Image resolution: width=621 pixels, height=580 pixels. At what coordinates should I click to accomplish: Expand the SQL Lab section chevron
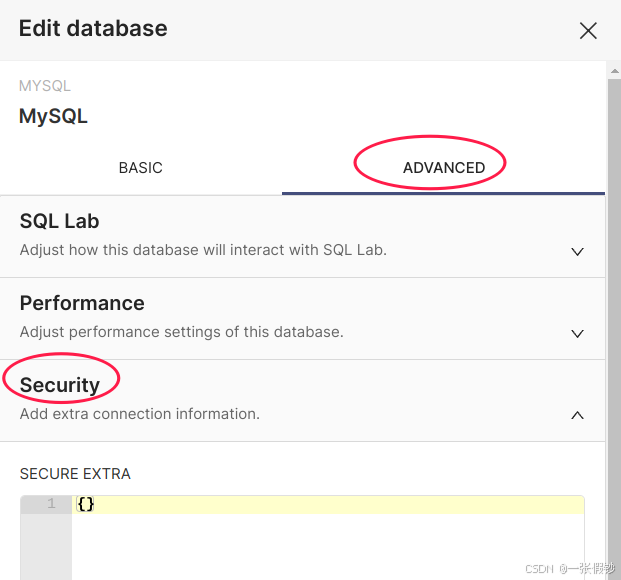point(577,251)
